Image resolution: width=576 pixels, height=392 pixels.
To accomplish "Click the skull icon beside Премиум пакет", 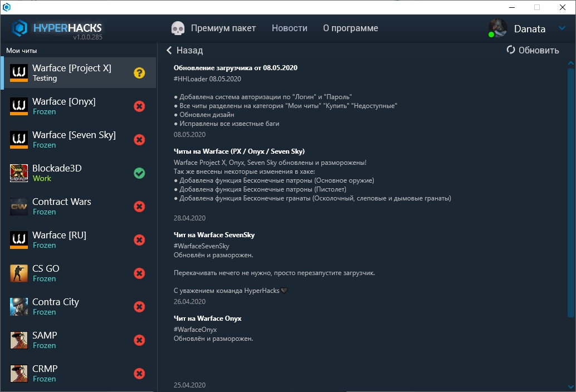I will 178,28.
